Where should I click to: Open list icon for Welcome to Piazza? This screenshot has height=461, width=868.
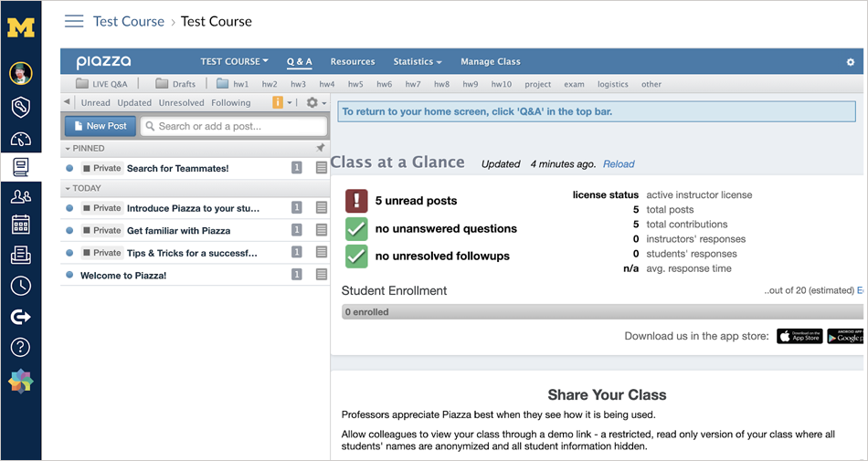[321, 274]
